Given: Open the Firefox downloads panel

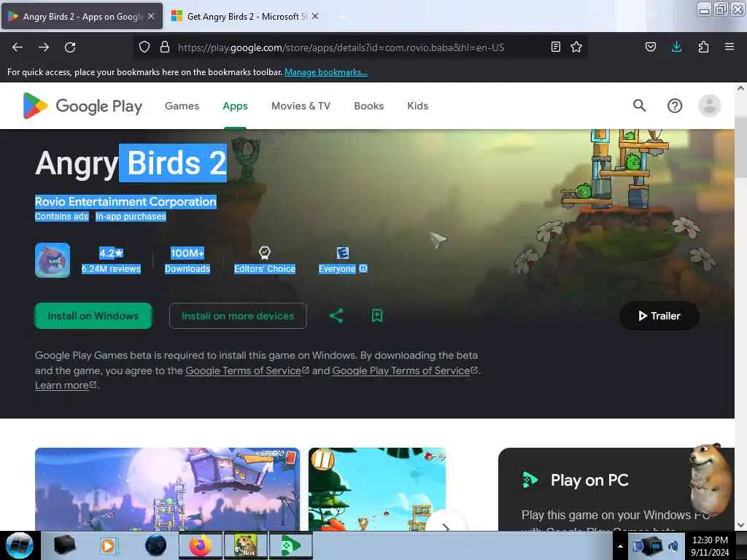Looking at the screenshot, I should pyautogui.click(x=676, y=47).
